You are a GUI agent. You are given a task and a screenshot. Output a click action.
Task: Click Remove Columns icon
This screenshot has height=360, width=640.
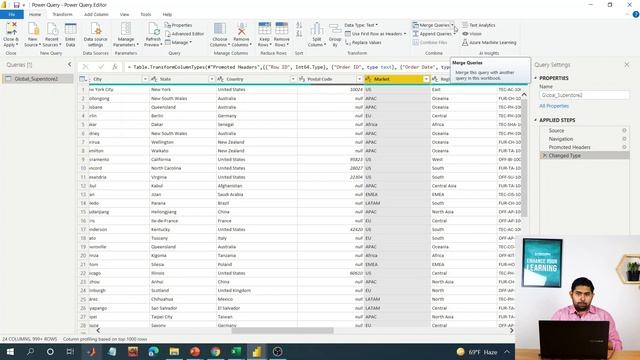click(241, 29)
